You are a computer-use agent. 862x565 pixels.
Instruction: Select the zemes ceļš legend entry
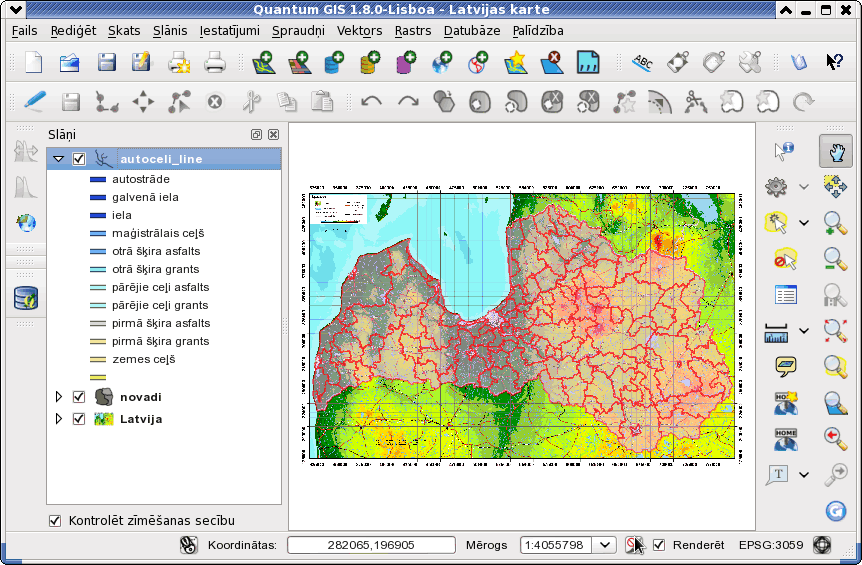143,359
